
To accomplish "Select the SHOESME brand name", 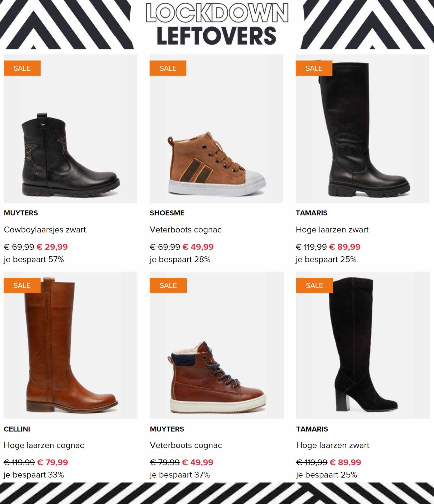I will [x=167, y=213].
